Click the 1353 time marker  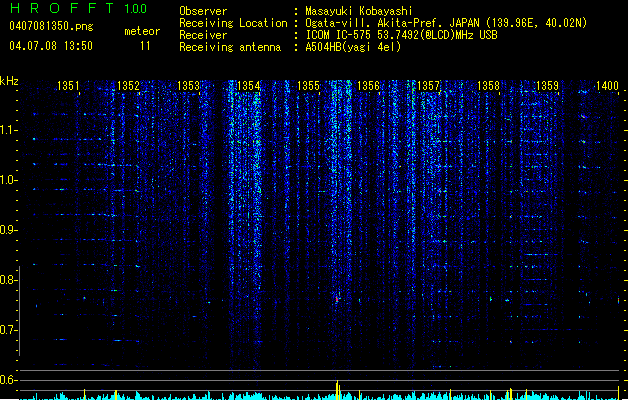coord(189,86)
